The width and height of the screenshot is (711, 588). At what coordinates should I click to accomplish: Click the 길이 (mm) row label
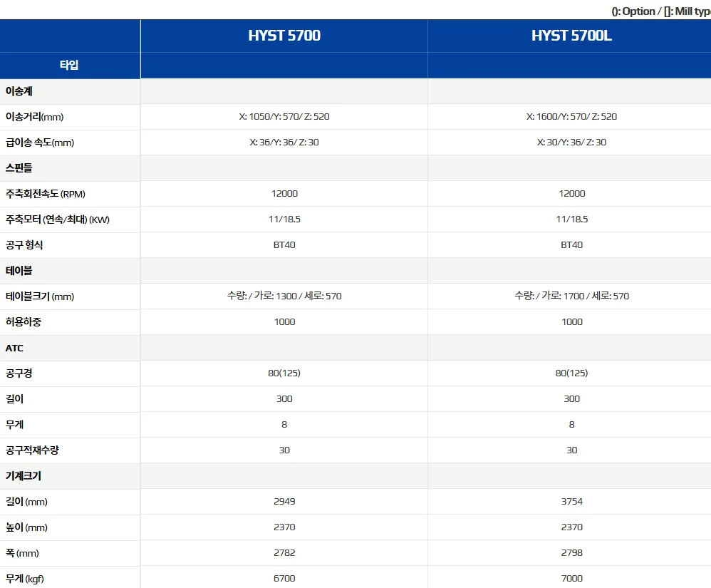pyautogui.click(x=26, y=502)
